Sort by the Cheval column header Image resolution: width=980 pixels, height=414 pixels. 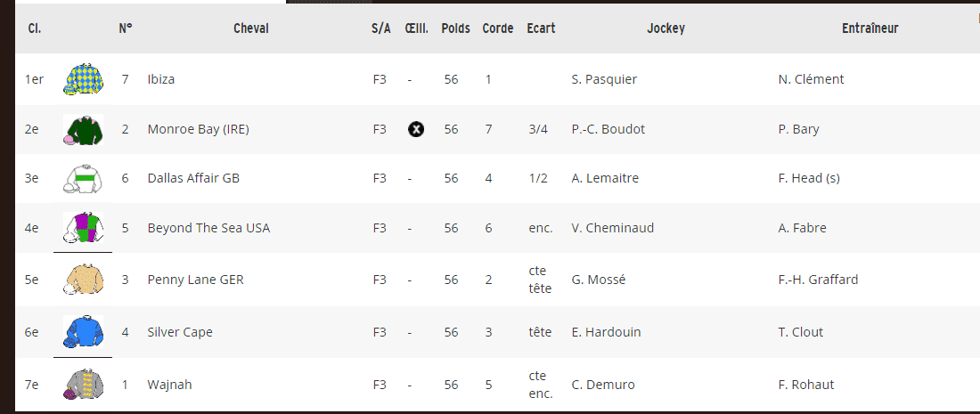pyautogui.click(x=251, y=28)
